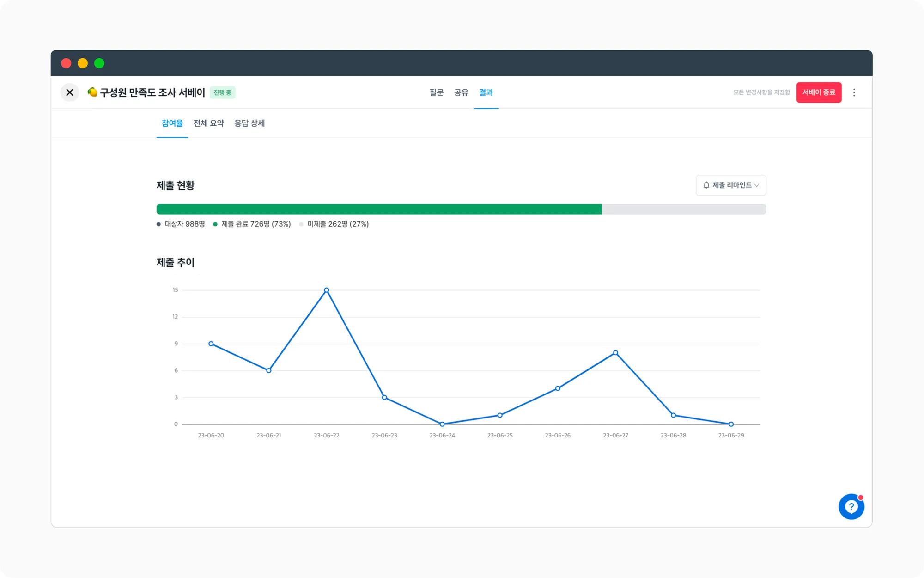
Task: Open the 응답 상세 sub-tab
Action: click(x=249, y=123)
